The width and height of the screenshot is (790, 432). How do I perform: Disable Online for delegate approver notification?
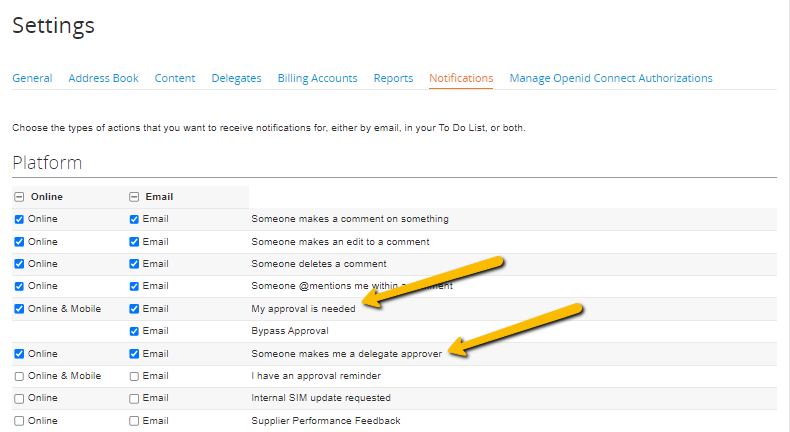click(19, 354)
